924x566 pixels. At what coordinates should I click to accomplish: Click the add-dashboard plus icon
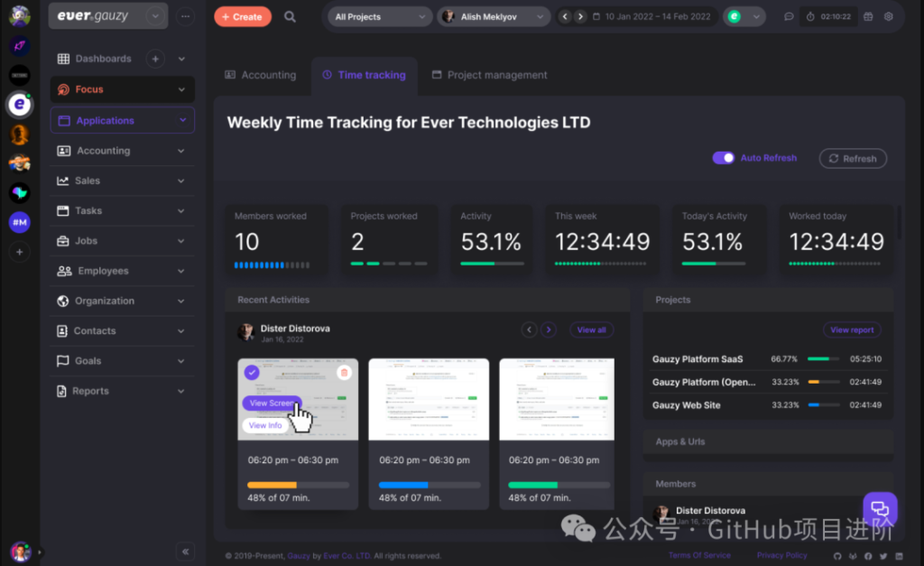(x=155, y=59)
